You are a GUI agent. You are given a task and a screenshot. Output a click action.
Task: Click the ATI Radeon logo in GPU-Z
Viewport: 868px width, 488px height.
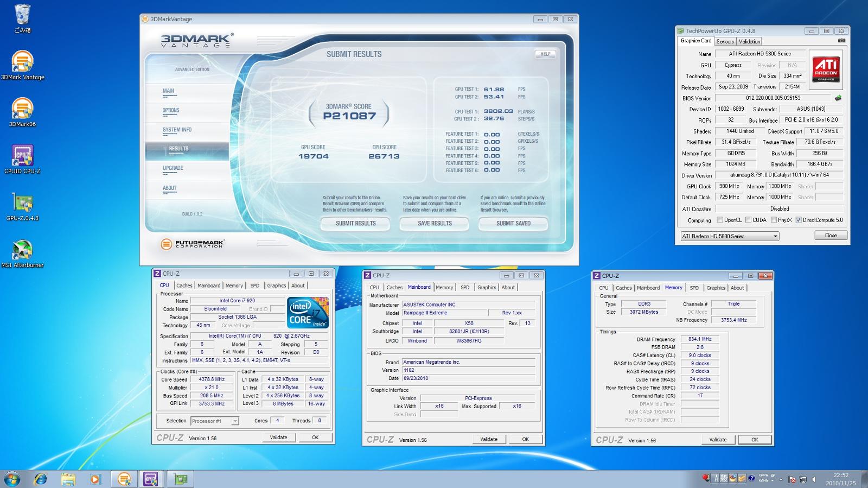pyautogui.click(x=826, y=69)
